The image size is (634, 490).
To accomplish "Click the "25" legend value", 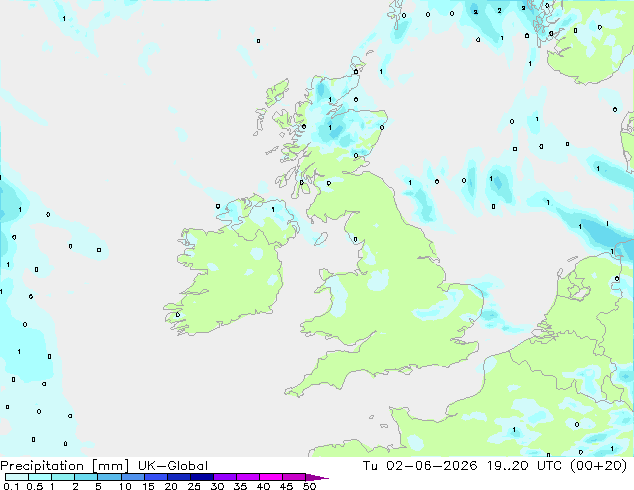I will (194, 486).
